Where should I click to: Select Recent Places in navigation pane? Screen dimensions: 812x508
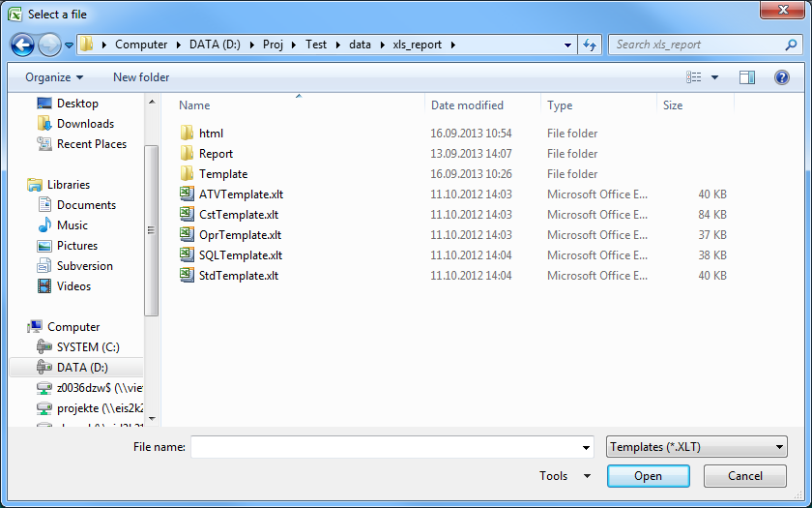pyautogui.click(x=92, y=143)
